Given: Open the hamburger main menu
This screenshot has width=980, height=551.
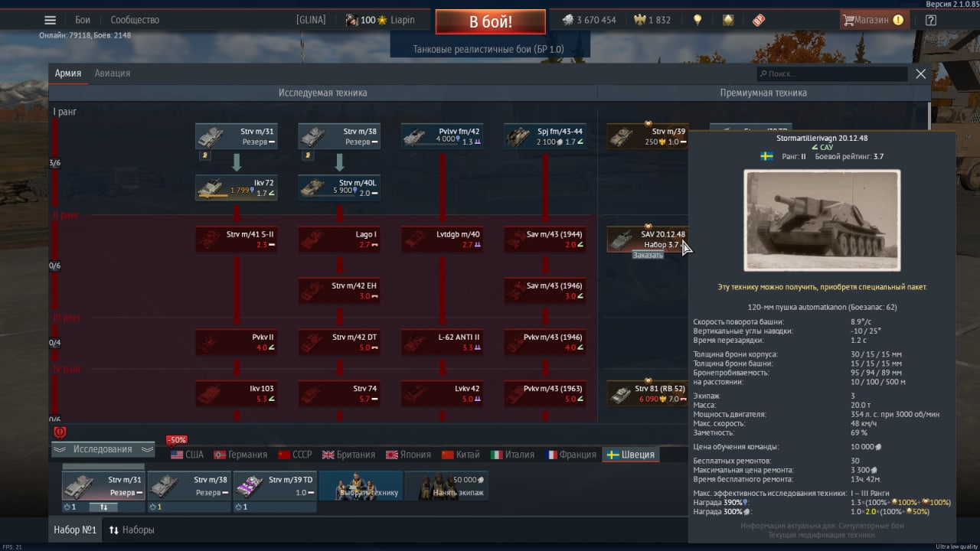Looking at the screenshot, I should (x=50, y=21).
